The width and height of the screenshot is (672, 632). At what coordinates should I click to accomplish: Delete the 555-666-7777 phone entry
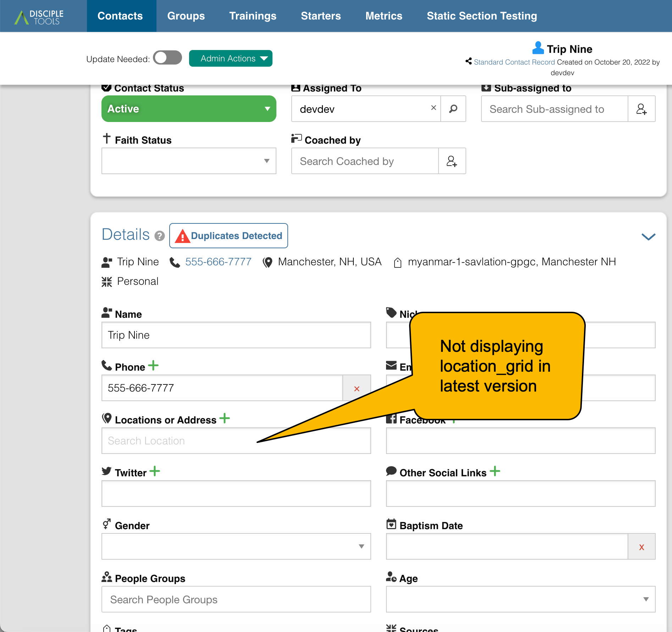pos(357,388)
